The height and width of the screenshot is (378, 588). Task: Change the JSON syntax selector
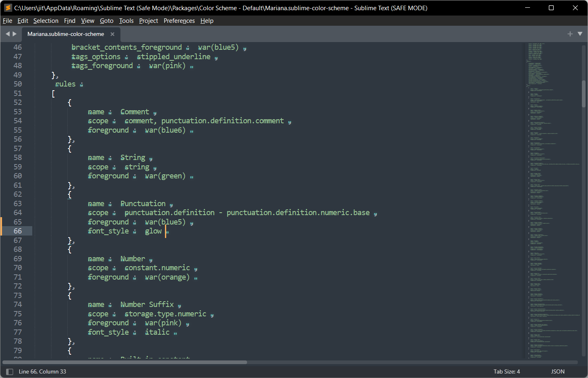(x=558, y=371)
